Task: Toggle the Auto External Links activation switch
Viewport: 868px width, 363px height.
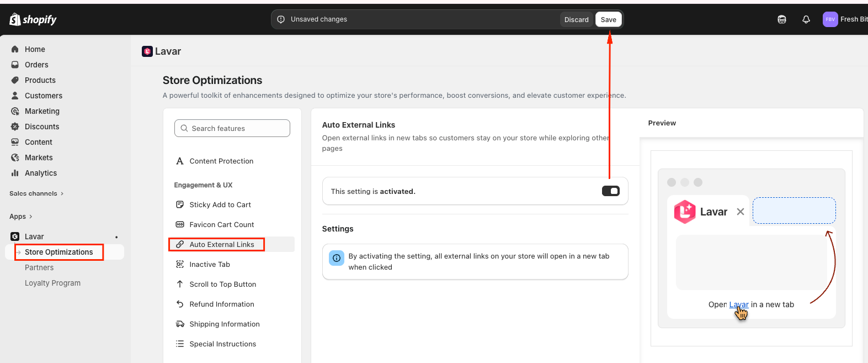Action: pyautogui.click(x=611, y=191)
